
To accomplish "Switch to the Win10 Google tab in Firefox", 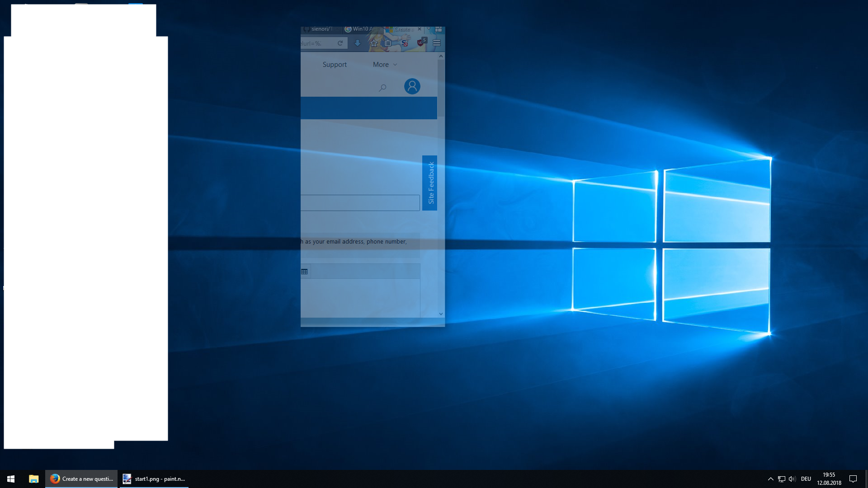I will [362, 29].
